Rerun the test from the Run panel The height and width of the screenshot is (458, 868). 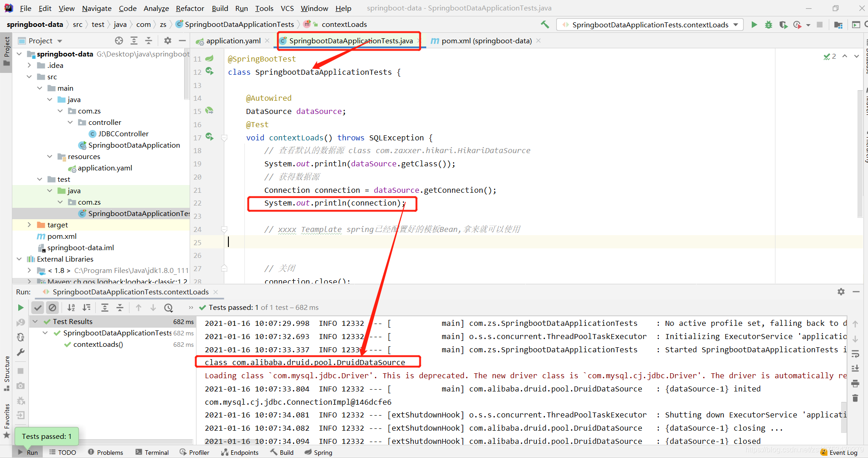pos(21,308)
